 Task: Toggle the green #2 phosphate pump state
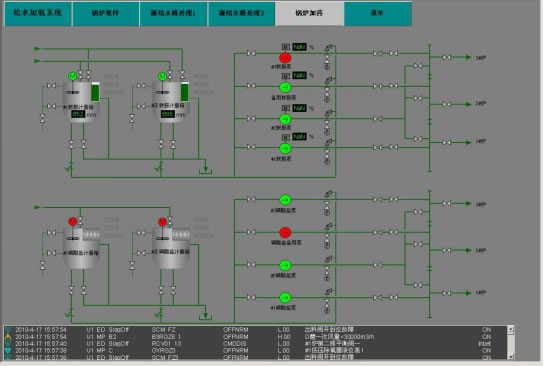(x=285, y=265)
